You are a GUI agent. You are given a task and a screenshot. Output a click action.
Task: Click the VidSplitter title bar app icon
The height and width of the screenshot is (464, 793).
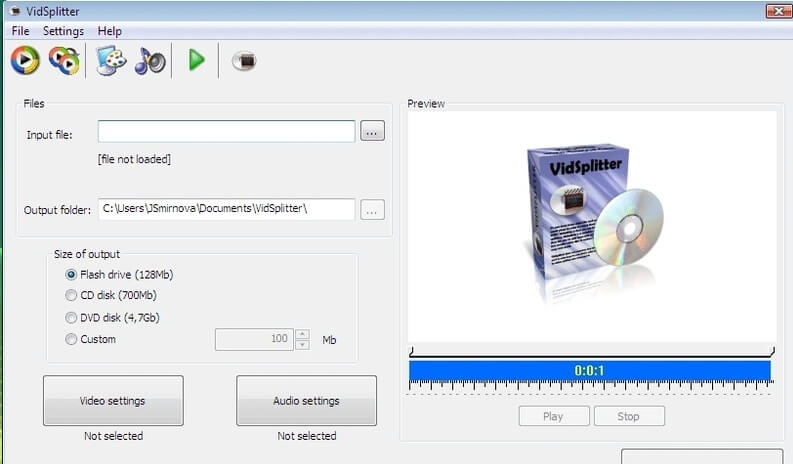(x=15, y=11)
